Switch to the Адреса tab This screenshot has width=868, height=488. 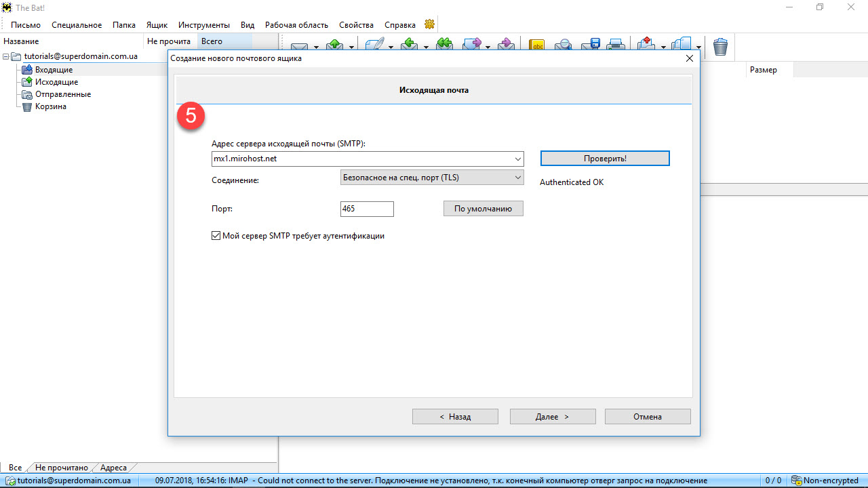point(113,468)
